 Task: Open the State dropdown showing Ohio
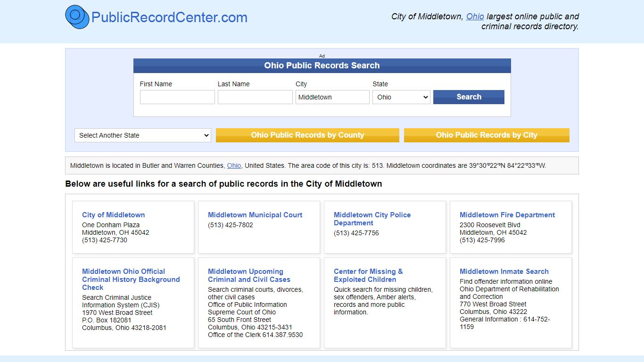click(x=401, y=97)
